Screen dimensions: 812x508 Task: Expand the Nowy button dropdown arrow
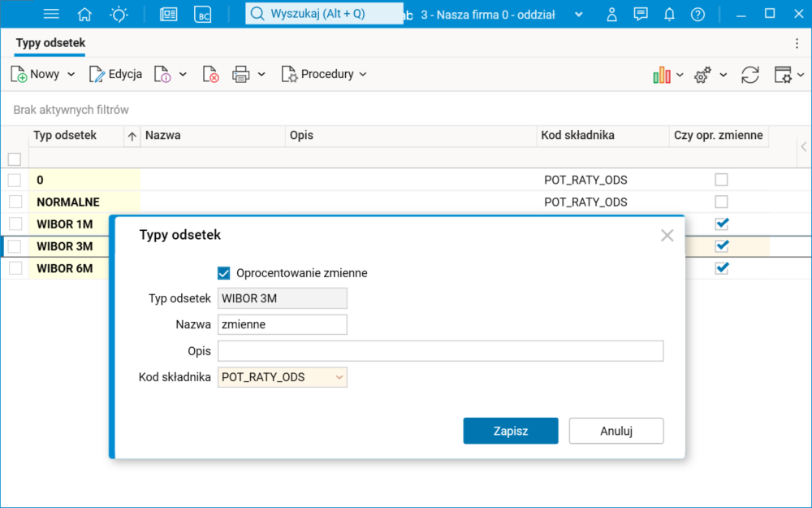tap(71, 74)
